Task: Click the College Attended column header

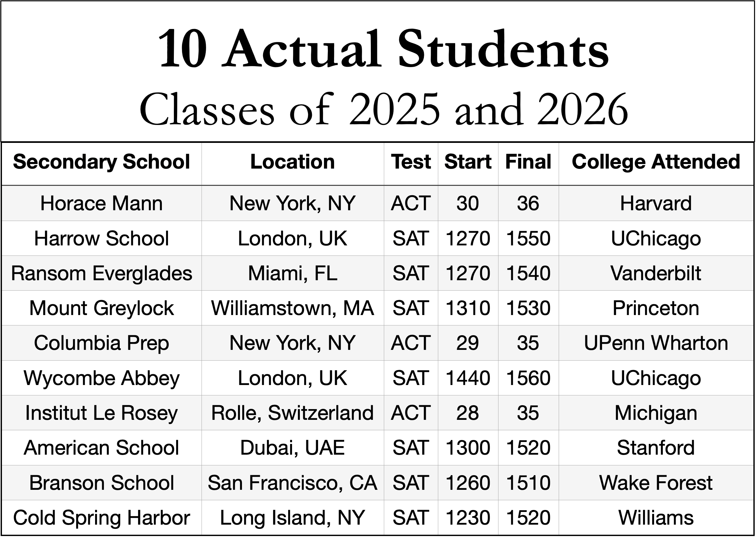Action: (x=656, y=162)
